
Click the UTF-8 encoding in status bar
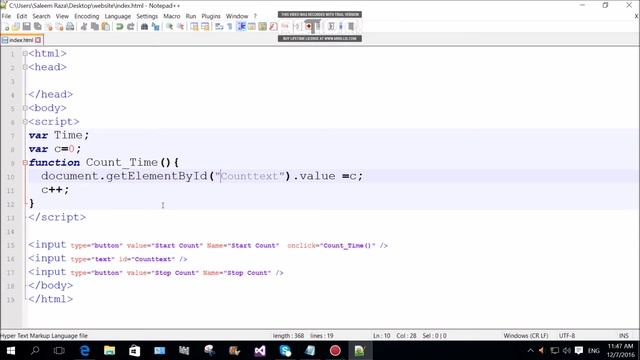pos(567,336)
